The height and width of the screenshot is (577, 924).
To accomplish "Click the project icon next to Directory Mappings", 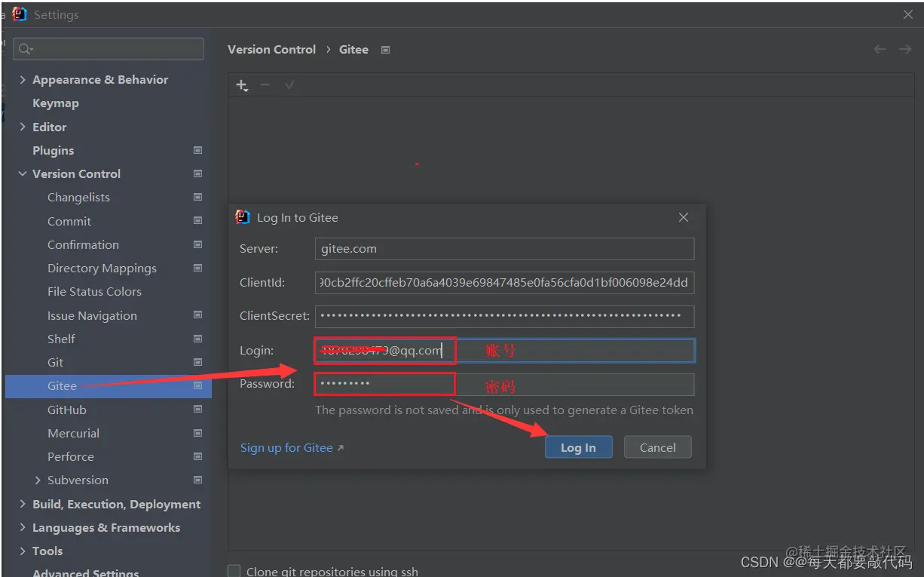I will point(197,268).
